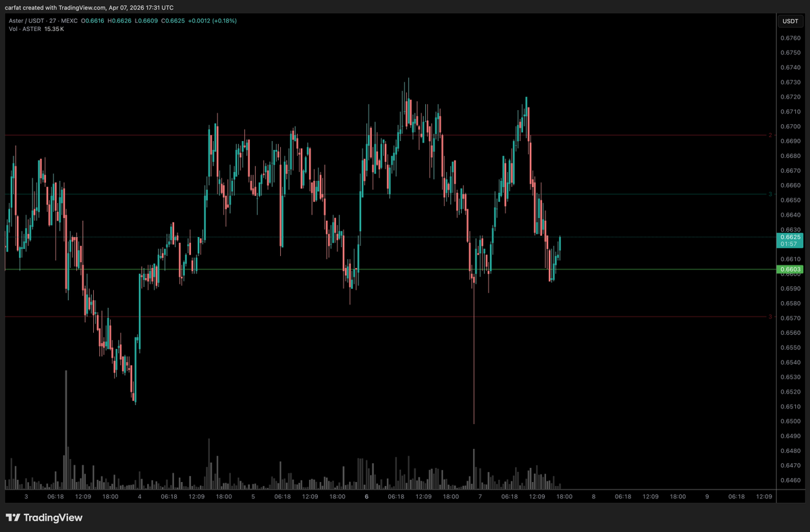Click bold date label 6 on time axis
Image resolution: width=810 pixels, height=532 pixels.
(x=367, y=496)
